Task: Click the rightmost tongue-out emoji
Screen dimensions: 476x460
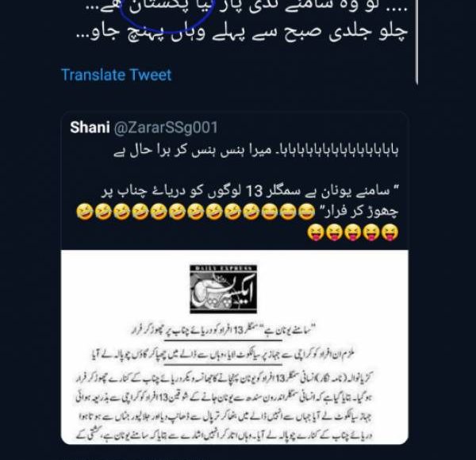Action: 390,232
